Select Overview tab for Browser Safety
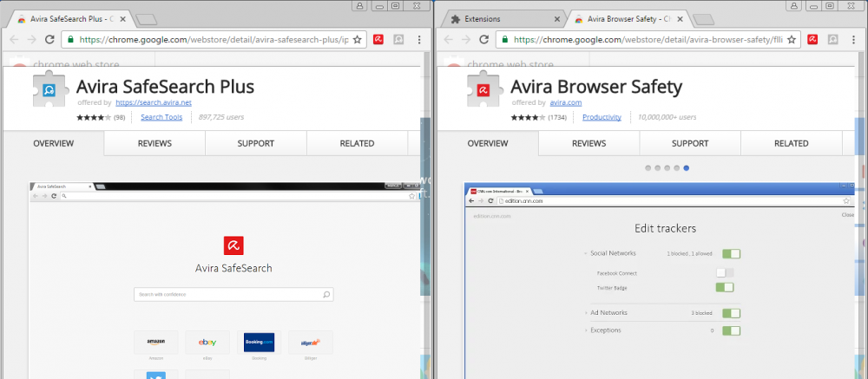The image size is (868, 379). [488, 143]
